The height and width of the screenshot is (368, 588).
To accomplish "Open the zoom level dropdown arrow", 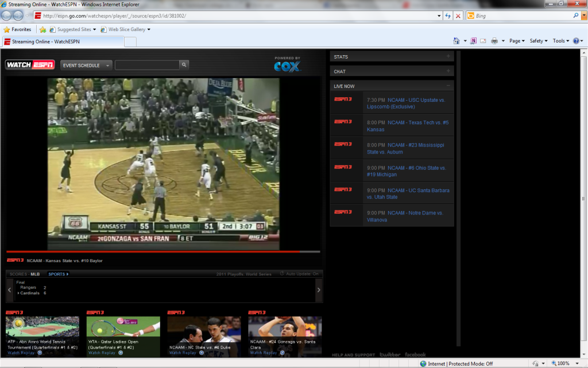I will pyautogui.click(x=577, y=363).
